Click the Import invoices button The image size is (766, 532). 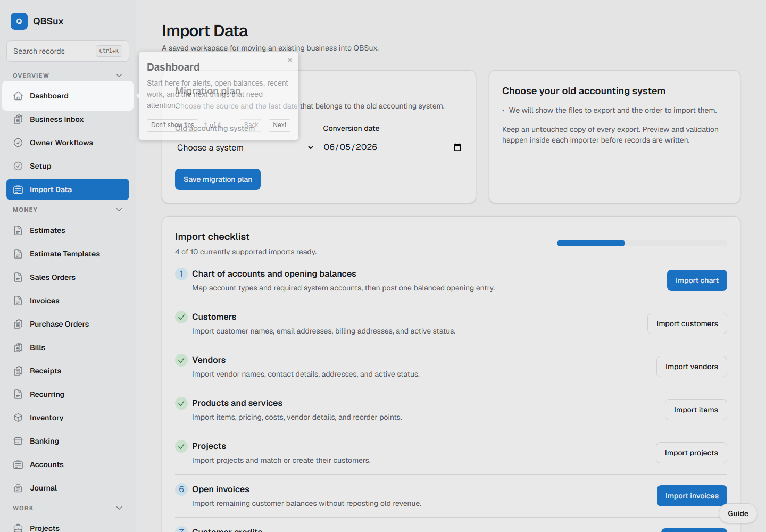pos(692,496)
